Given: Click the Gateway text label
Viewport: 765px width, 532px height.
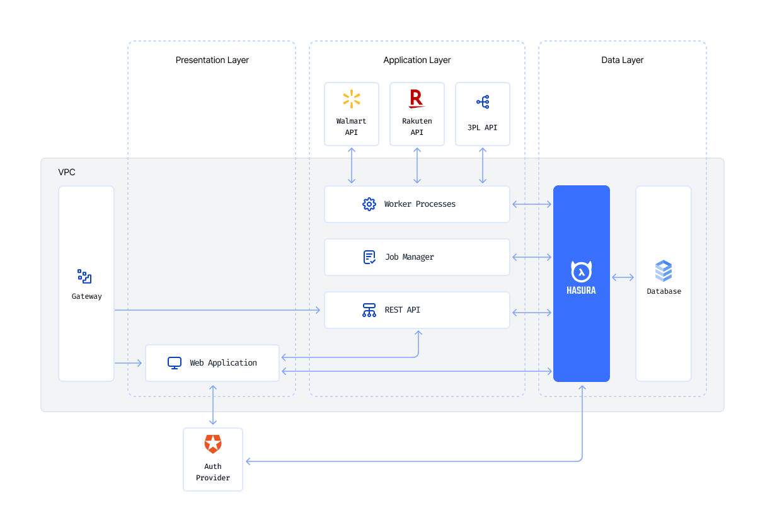Looking at the screenshot, I should [87, 296].
